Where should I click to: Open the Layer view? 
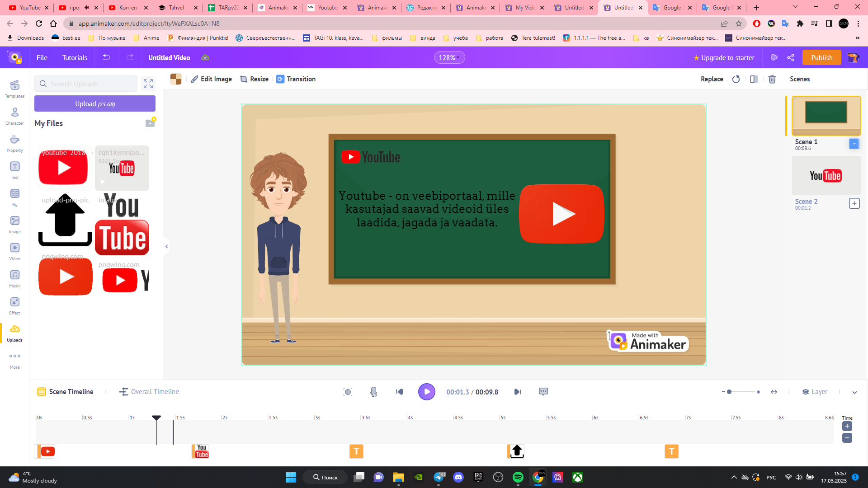click(815, 392)
